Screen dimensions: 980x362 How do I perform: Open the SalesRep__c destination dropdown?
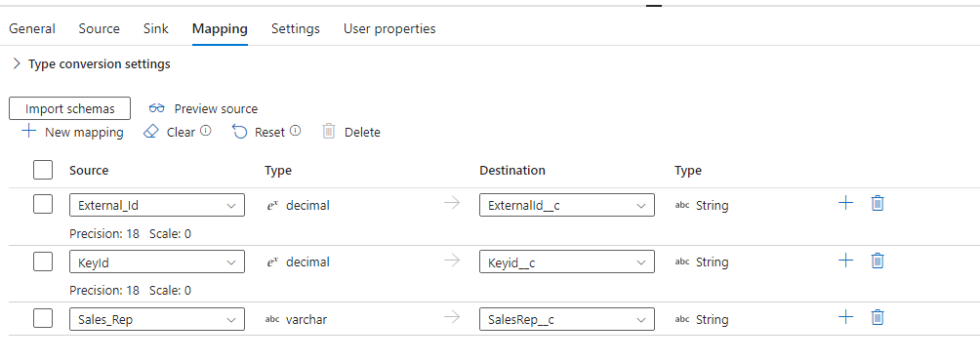click(x=567, y=319)
